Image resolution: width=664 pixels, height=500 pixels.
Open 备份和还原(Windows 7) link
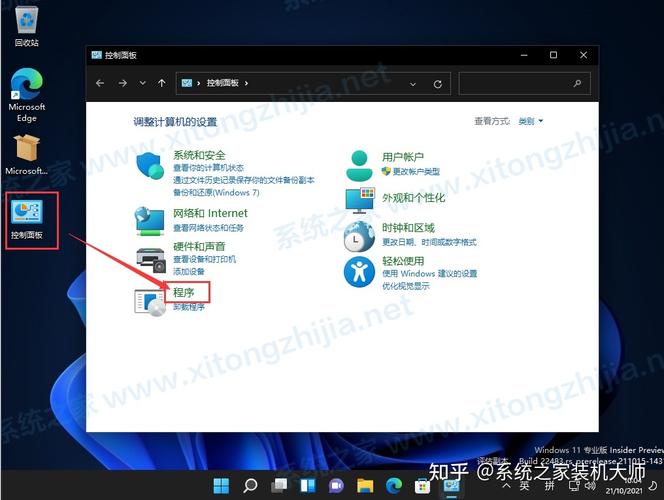pos(216,193)
